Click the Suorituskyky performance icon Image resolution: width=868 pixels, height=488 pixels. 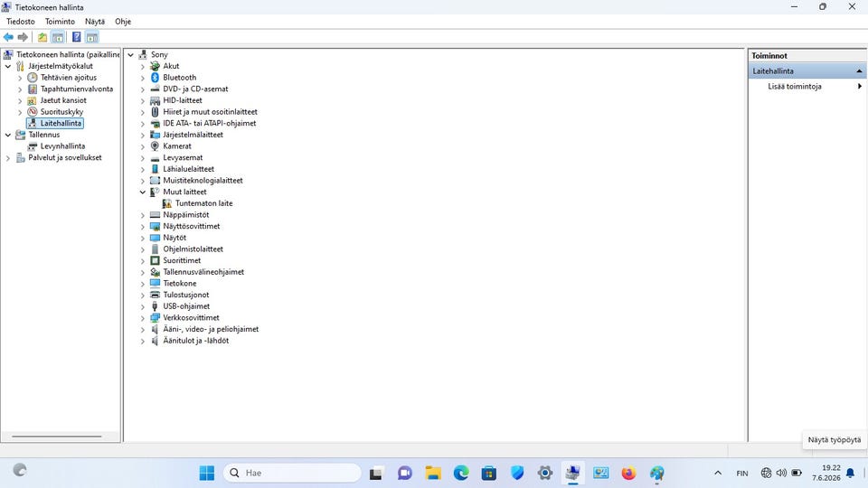coord(33,112)
